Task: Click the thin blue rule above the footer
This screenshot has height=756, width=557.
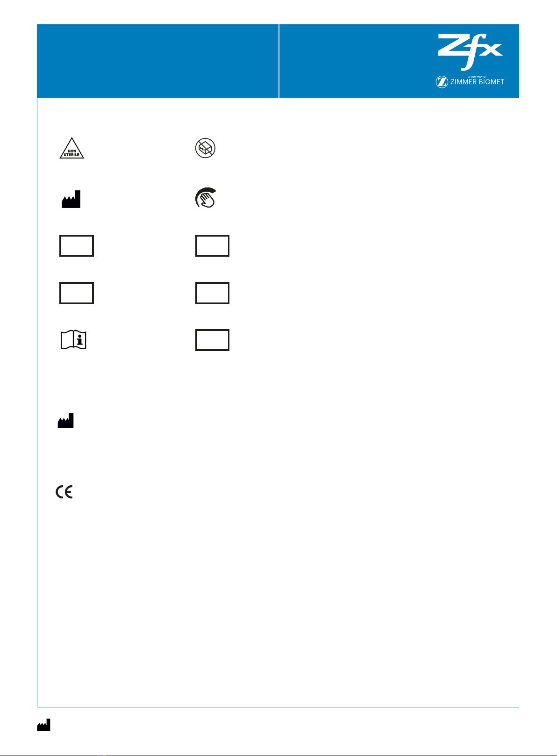Action: (278, 707)
